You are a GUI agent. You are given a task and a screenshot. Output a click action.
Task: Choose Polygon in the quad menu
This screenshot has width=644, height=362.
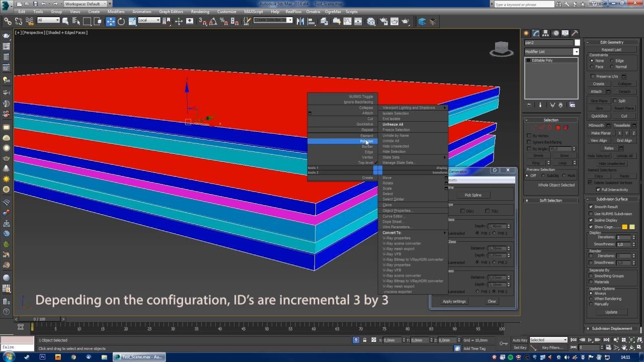(366, 141)
